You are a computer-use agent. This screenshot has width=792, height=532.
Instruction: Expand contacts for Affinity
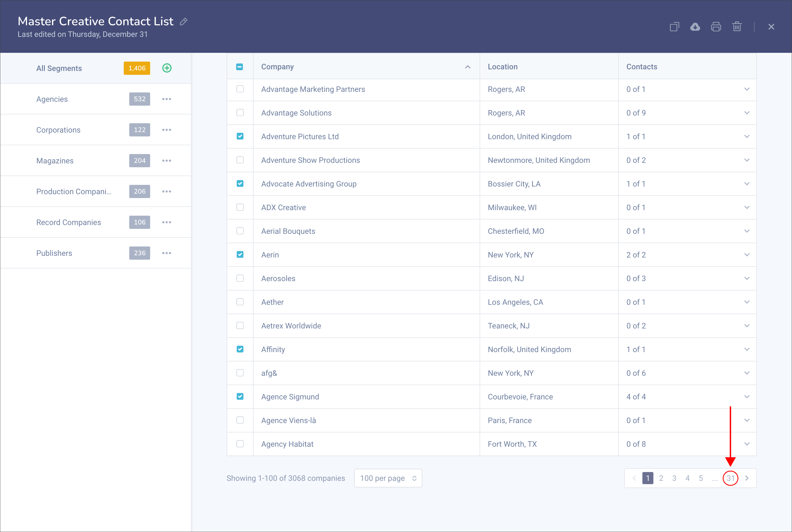click(x=747, y=349)
